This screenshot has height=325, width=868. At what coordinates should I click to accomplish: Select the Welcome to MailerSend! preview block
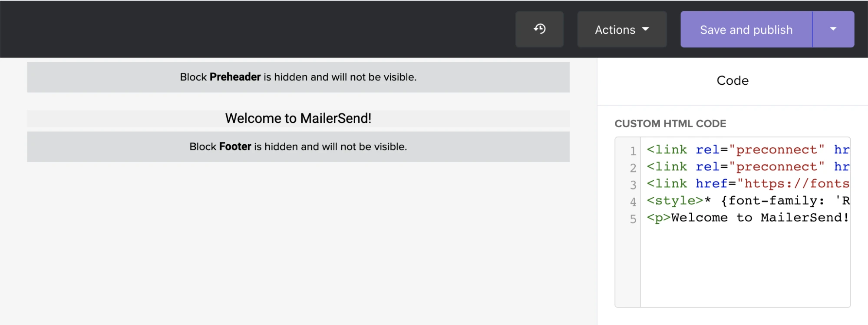[x=298, y=119]
